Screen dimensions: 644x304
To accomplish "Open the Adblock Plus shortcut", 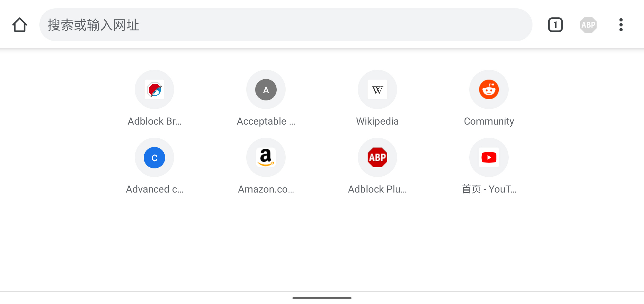I will [377, 157].
